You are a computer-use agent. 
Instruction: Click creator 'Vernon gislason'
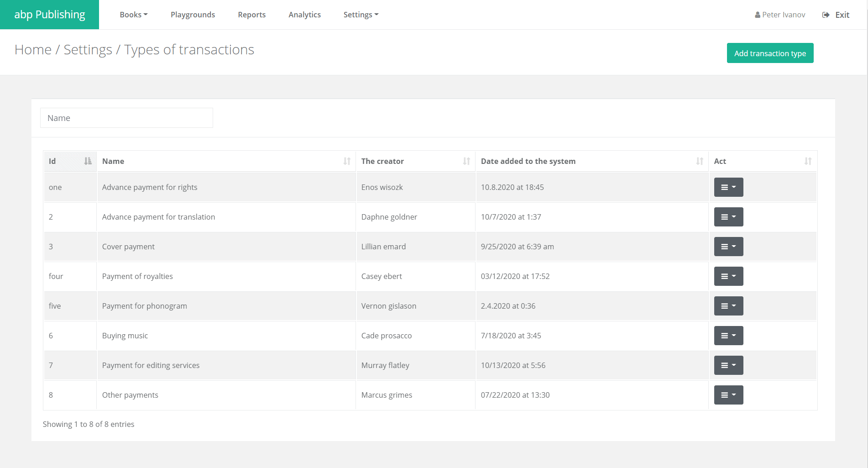[x=389, y=306]
